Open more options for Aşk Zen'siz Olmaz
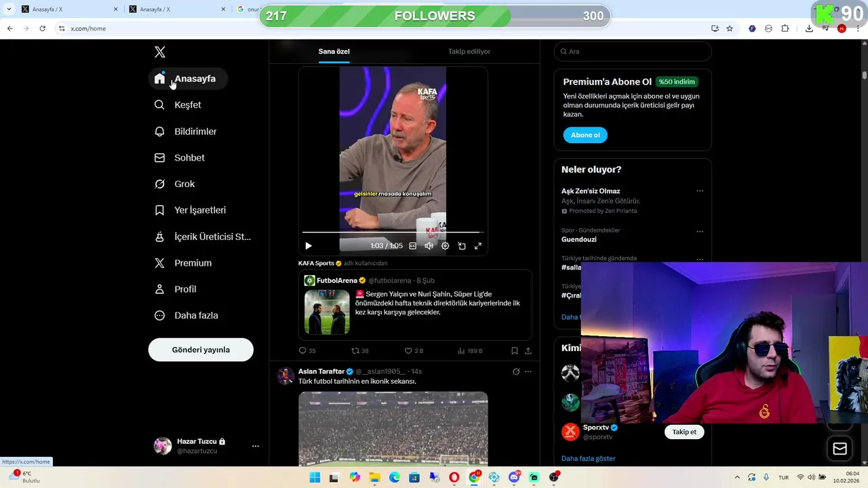 [x=700, y=191]
